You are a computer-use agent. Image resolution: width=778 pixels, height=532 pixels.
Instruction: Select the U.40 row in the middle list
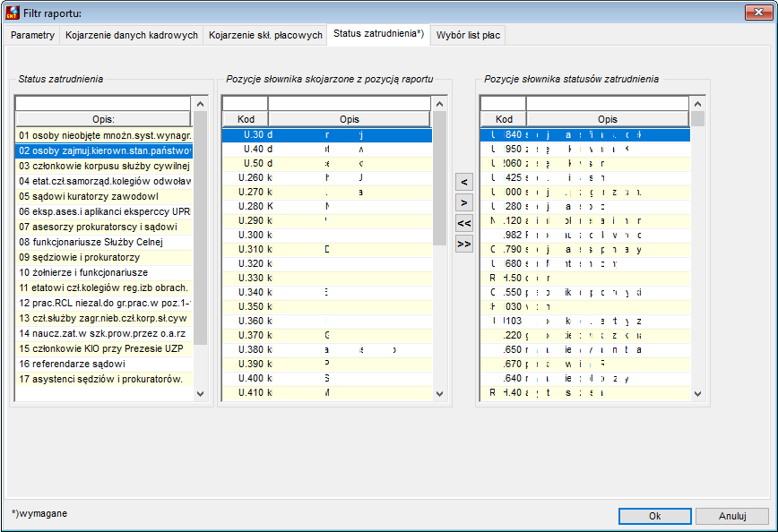coord(327,149)
